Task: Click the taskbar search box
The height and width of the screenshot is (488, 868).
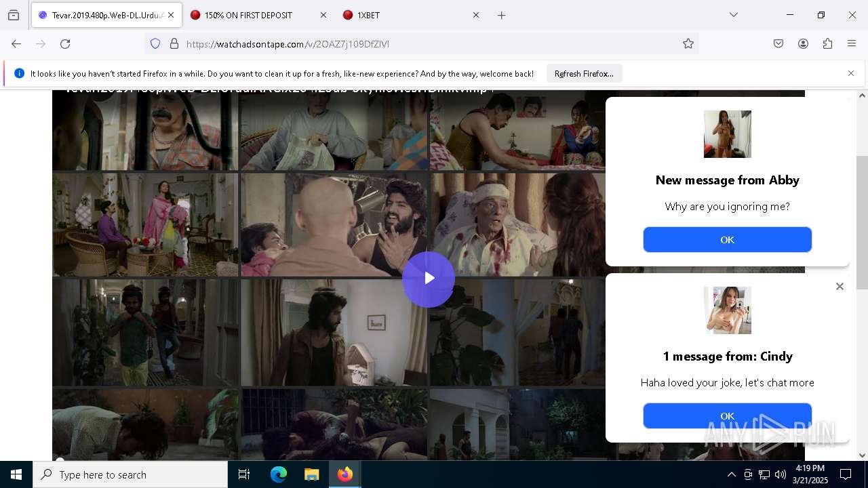Action: [130, 474]
